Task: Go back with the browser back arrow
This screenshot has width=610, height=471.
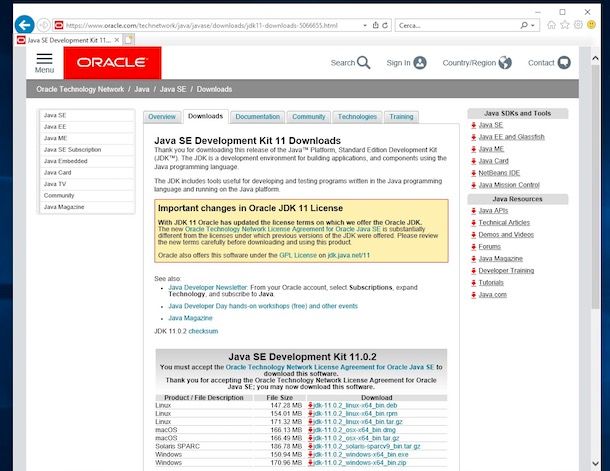Action: pyautogui.click(x=24, y=25)
